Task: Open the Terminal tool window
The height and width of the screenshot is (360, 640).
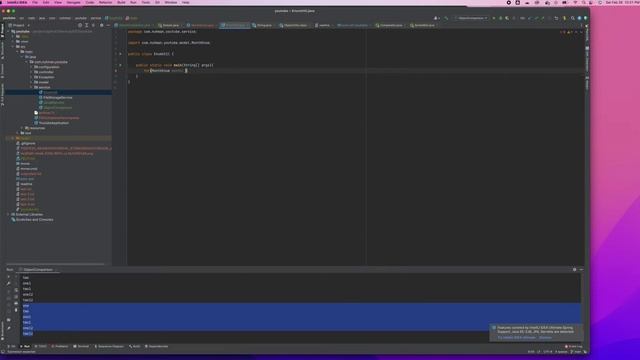Action: point(81,347)
